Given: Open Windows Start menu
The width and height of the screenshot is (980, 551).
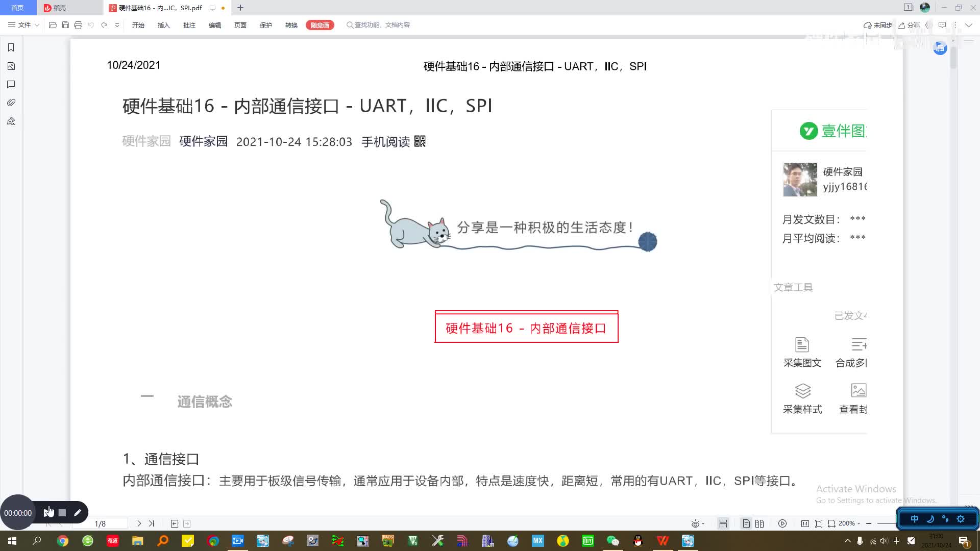Looking at the screenshot, I should tap(12, 541).
